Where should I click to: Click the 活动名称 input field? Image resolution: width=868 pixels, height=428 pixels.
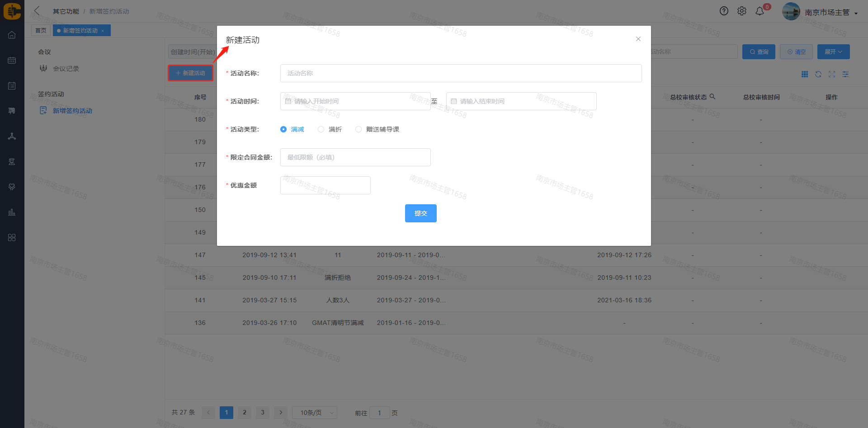pos(461,73)
